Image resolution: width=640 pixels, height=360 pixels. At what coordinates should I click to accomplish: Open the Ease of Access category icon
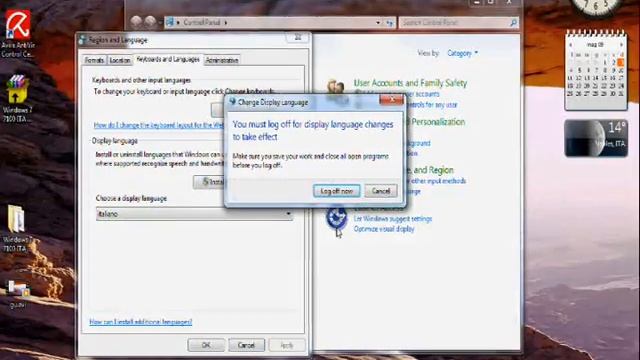click(337, 217)
